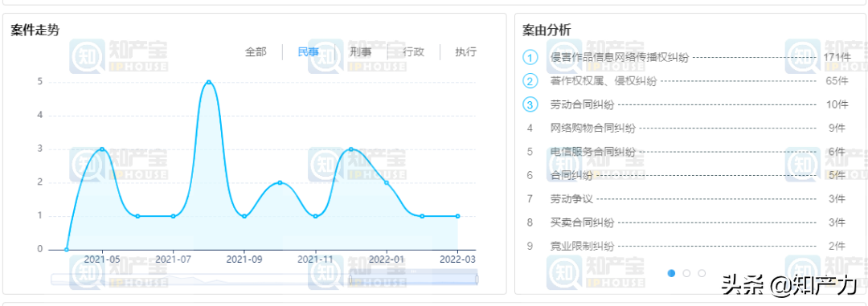The width and height of the screenshot is (868, 306).
Task: Click the 2021-11 data point on chart
Action: point(316,216)
